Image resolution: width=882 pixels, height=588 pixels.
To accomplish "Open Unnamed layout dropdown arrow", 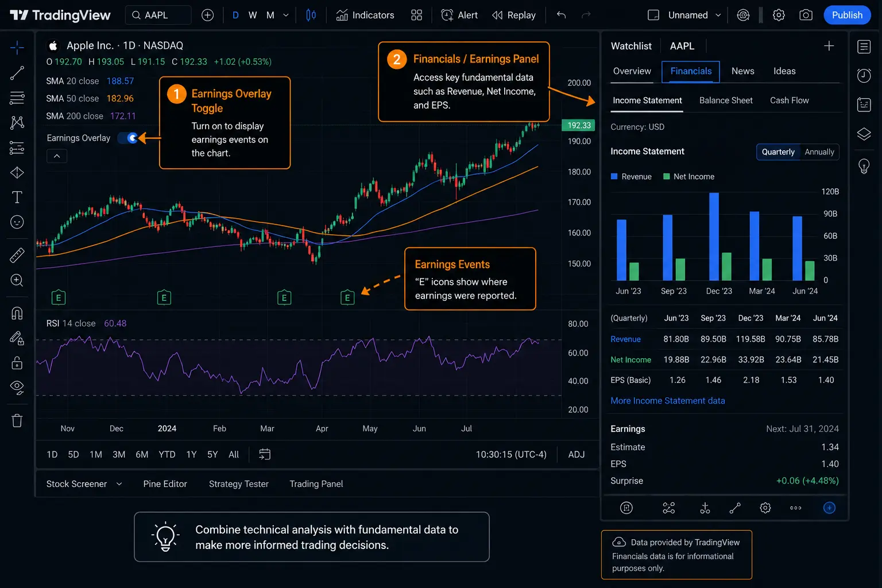I will pyautogui.click(x=718, y=16).
